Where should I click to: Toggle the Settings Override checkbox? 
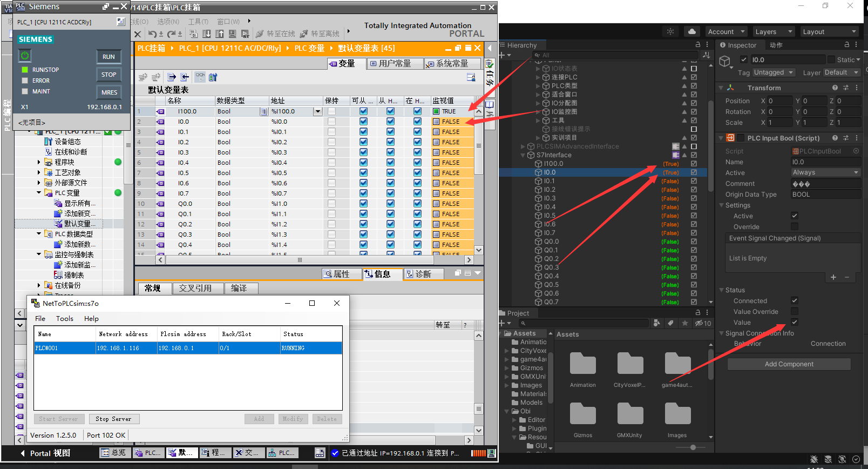(795, 227)
